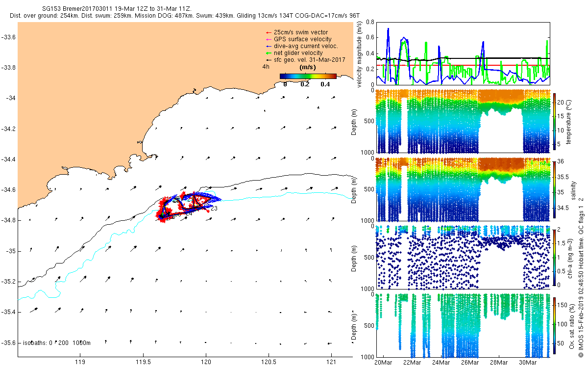Click the salinity colorbar
The height and width of the screenshot is (368, 588).
554,189
